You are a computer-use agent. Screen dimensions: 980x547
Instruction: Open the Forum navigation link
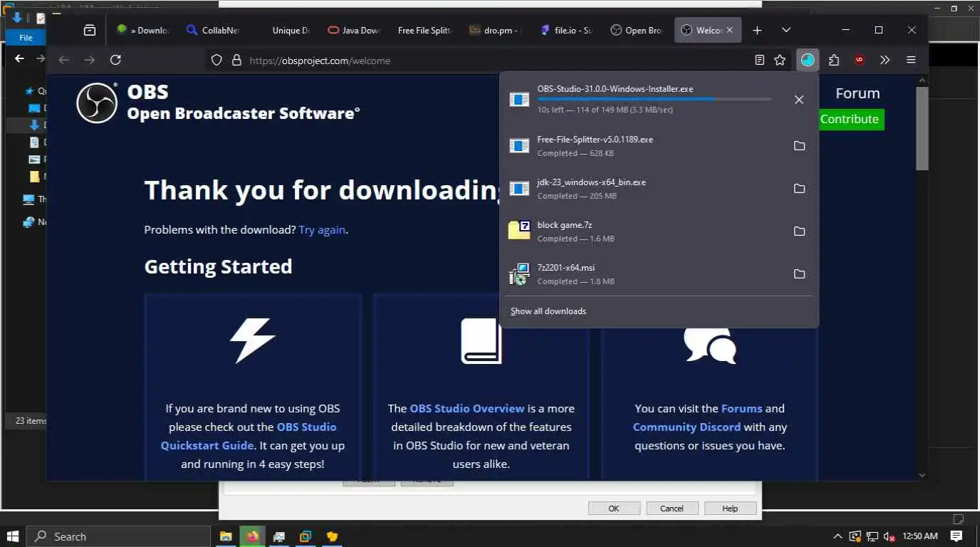tap(857, 93)
